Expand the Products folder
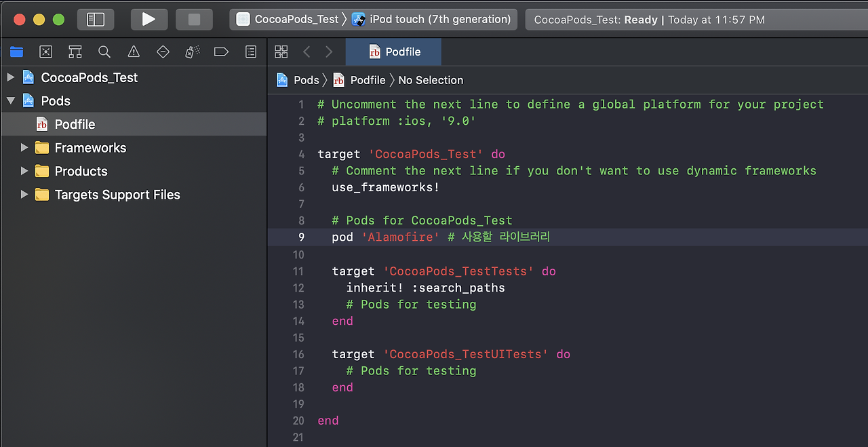 click(x=24, y=171)
